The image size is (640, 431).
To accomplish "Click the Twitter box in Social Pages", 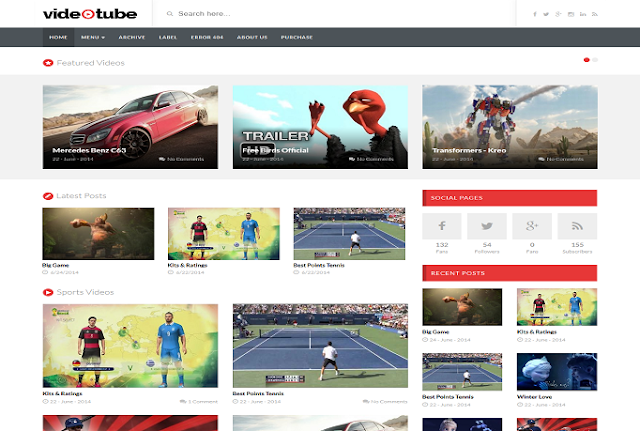I will click(x=487, y=226).
